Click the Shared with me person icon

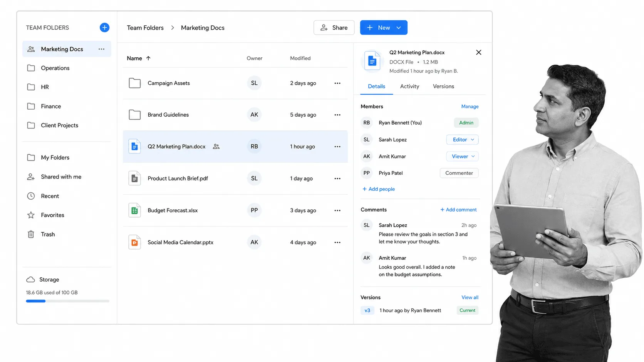(31, 177)
